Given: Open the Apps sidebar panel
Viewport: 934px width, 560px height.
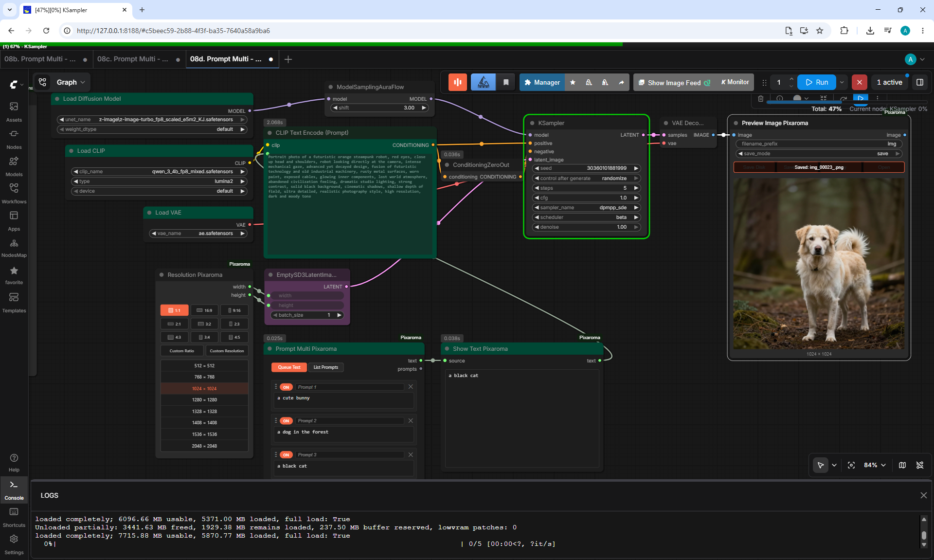Looking at the screenshot, I should tap(14, 221).
